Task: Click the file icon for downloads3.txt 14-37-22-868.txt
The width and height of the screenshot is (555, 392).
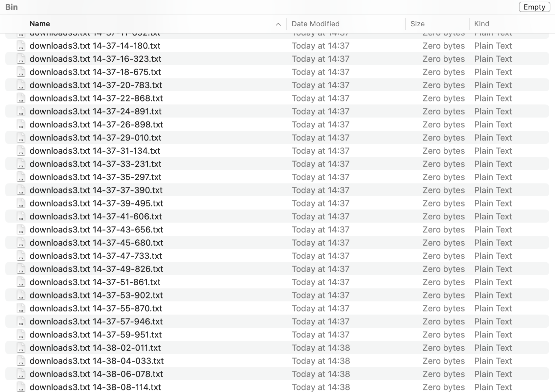Action: tap(21, 98)
